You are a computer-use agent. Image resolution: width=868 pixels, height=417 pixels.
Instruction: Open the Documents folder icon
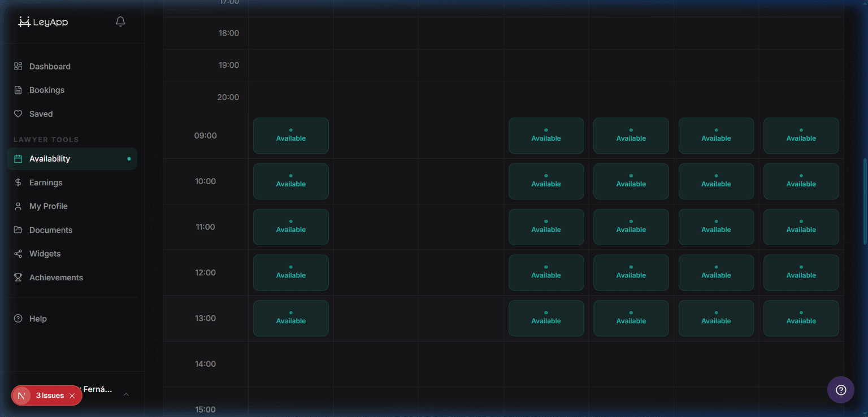pyautogui.click(x=18, y=229)
